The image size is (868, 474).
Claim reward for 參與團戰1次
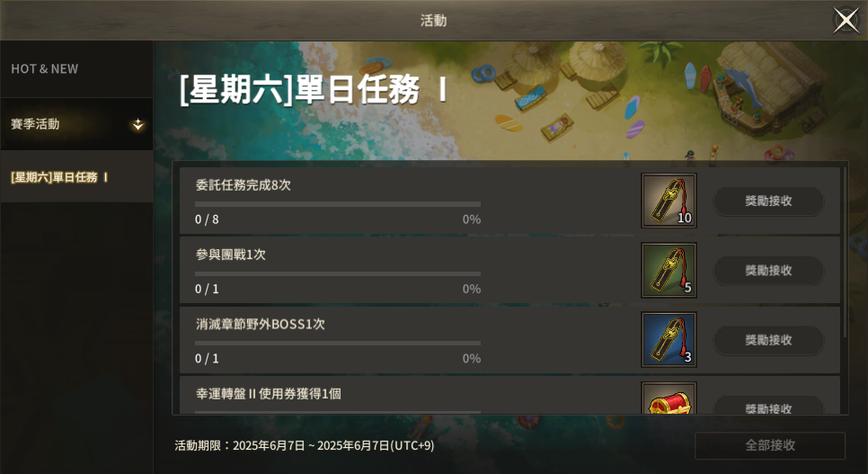click(x=768, y=271)
